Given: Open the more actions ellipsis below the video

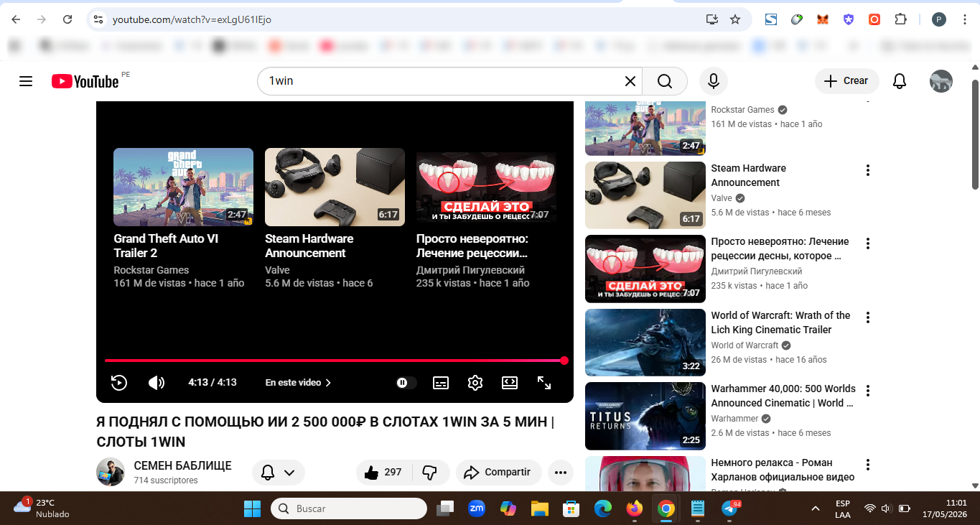Looking at the screenshot, I should click(x=561, y=473).
